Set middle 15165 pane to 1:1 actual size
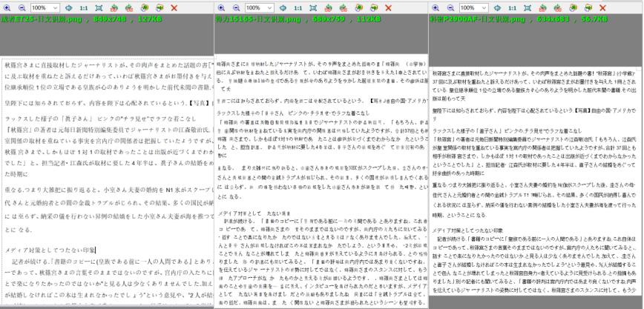 click(x=298, y=8)
